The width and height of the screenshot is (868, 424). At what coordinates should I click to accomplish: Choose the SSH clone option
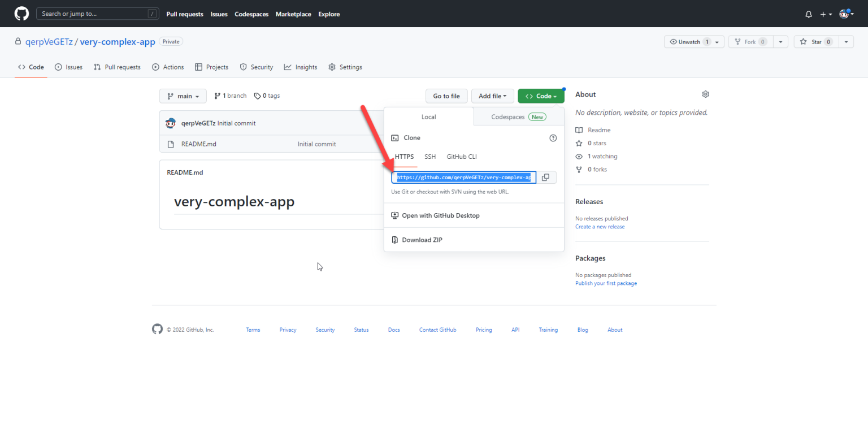tap(430, 157)
